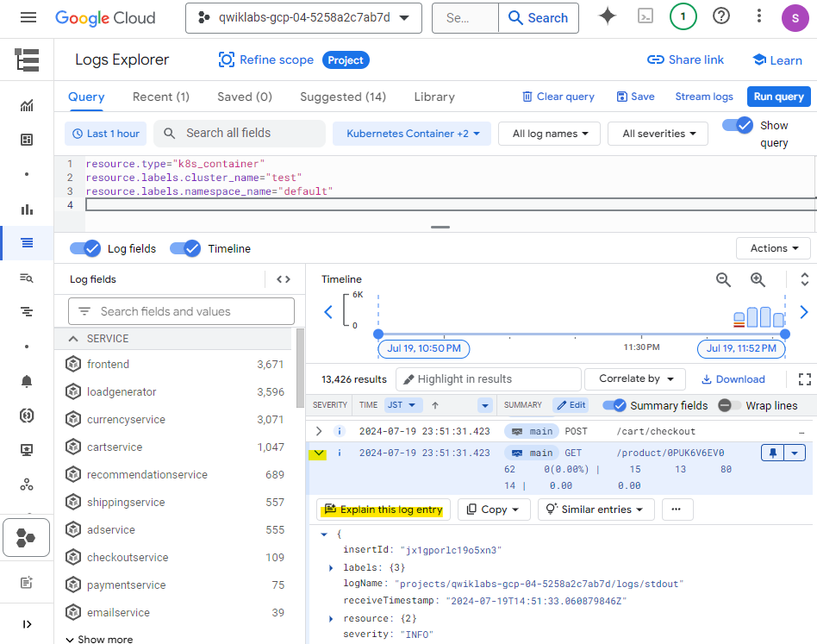Click Clear query
Image resolution: width=817 pixels, height=644 pixels.
[558, 97]
